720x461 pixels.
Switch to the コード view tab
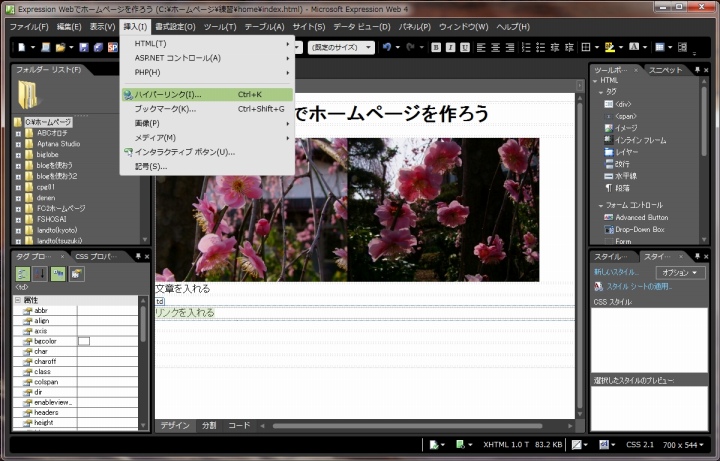pos(239,425)
